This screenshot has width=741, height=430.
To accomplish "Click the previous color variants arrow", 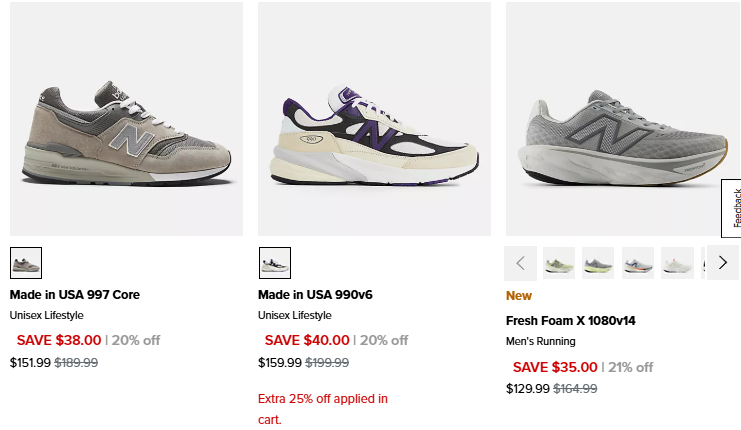I will (x=520, y=263).
